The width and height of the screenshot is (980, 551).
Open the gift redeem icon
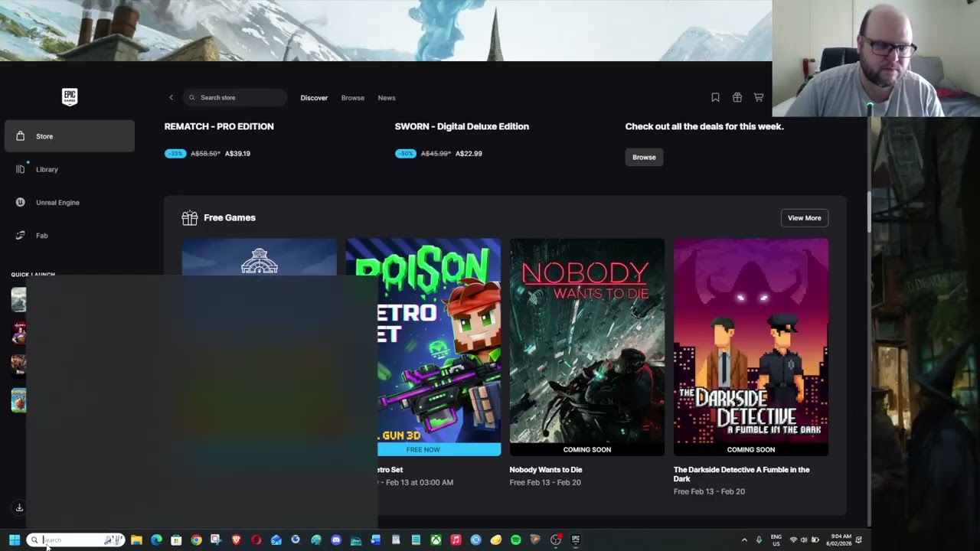tap(737, 97)
